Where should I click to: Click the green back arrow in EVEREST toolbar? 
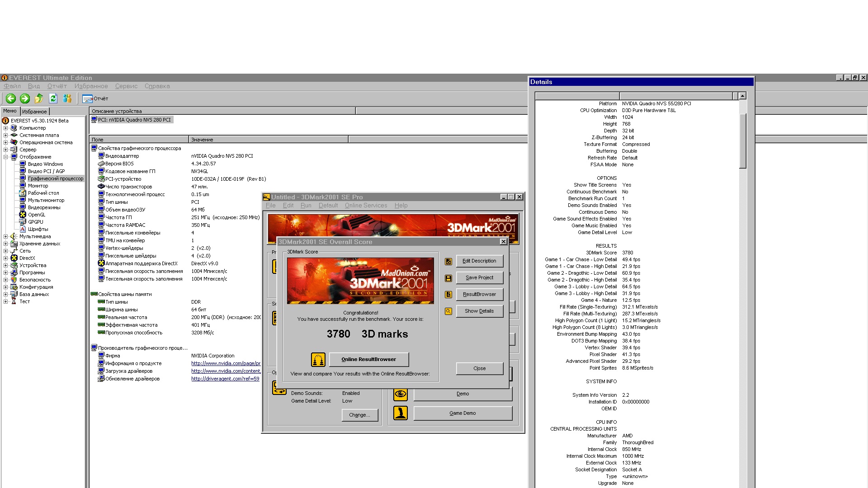[11, 99]
